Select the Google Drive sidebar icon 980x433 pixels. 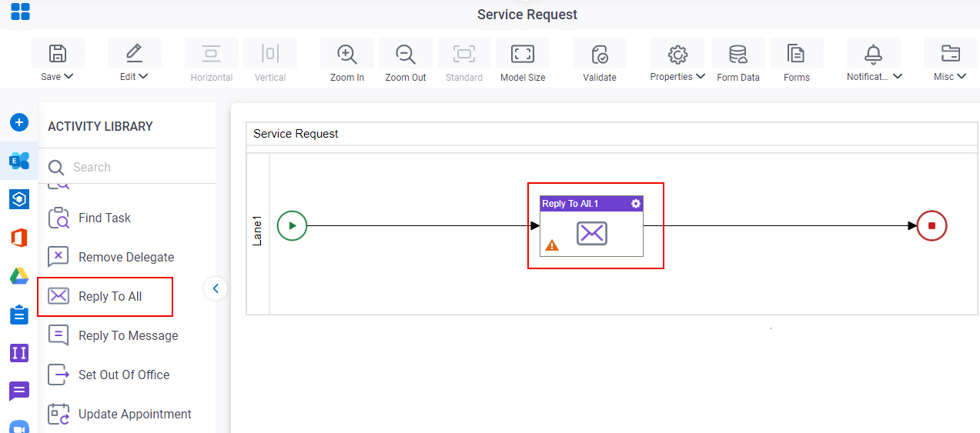pyautogui.click(x=19, y=276)
